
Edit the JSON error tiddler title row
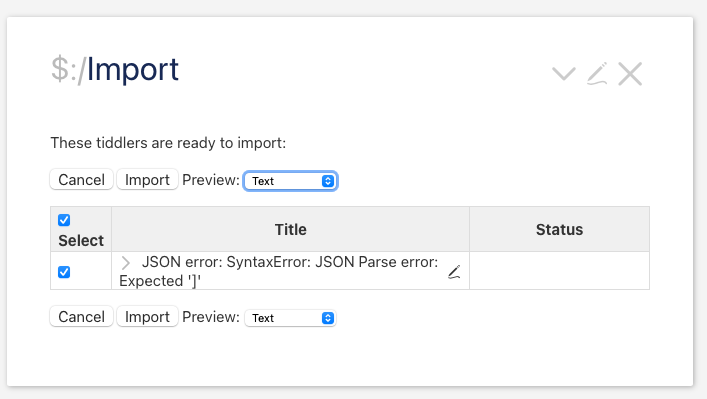[x=454, y=272]
